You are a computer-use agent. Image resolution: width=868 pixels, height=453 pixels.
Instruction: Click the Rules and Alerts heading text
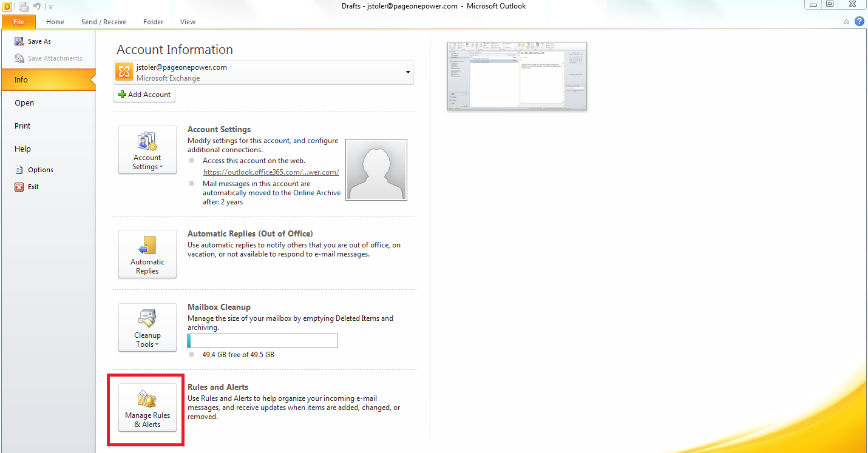pos(218,387)
